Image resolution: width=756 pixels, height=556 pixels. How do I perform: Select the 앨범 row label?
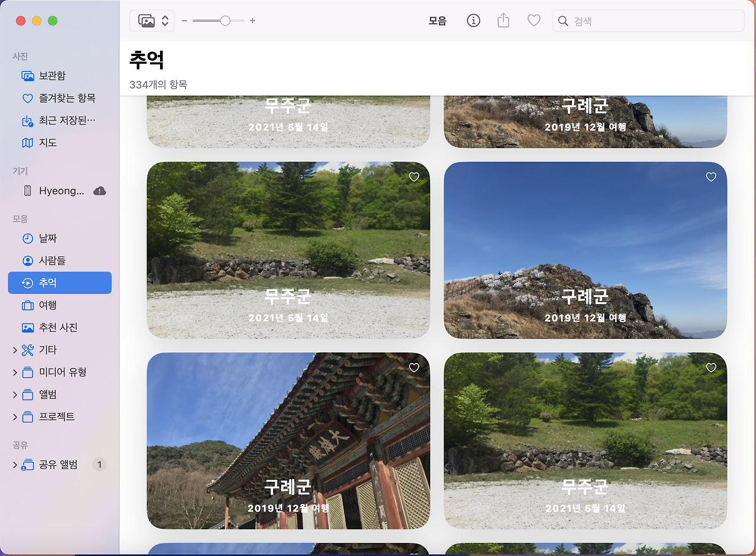(x=48, y=395)
